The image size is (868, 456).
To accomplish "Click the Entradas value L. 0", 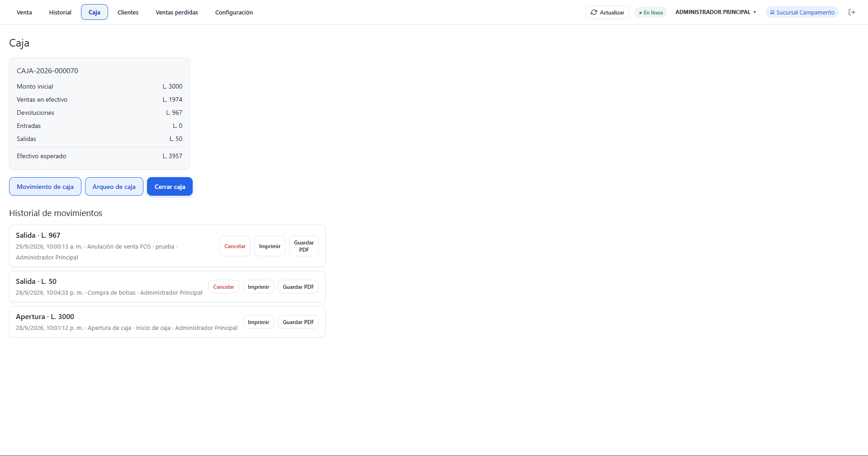I will pyautogui.click(x=177, y=126).
